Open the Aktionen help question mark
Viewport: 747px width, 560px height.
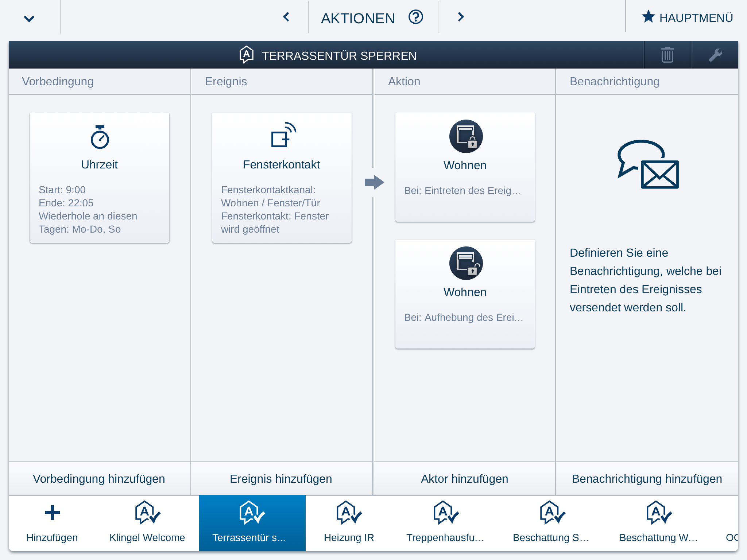pos(416,17)
